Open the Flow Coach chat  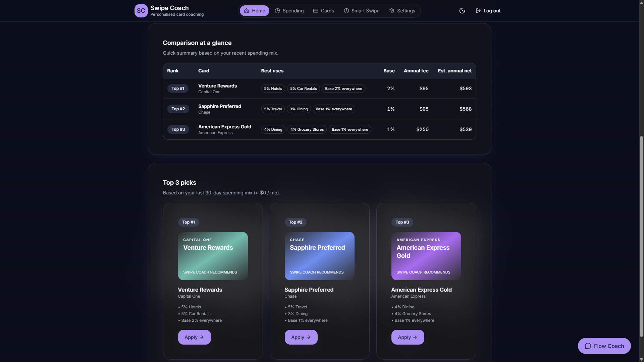pyautogui.click(x=604, y=346)
